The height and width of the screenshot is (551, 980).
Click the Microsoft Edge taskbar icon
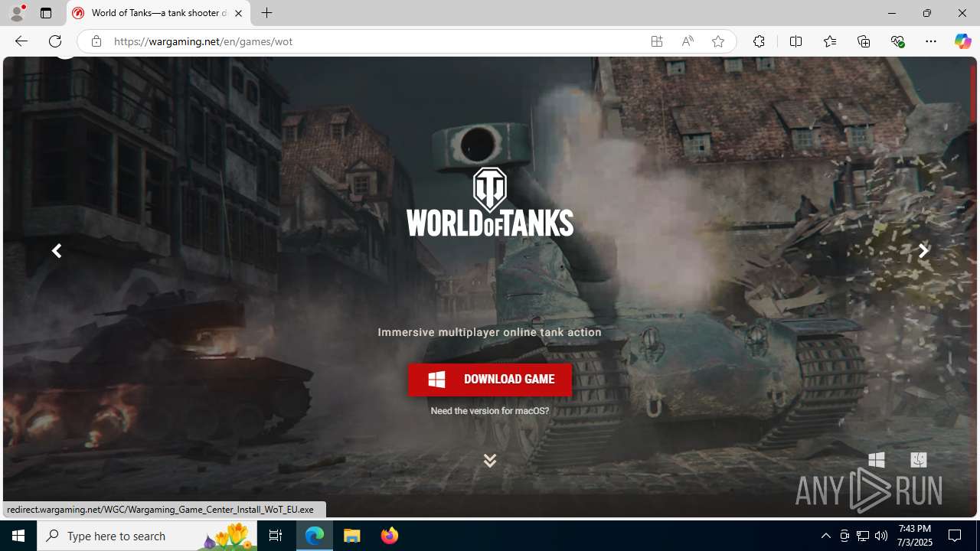point(315,536)
